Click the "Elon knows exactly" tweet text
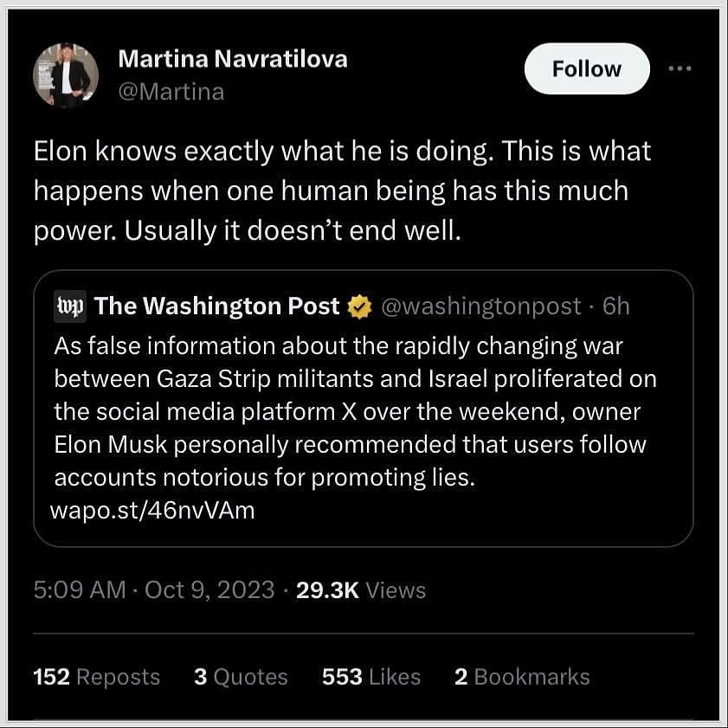 click(342, 191)
